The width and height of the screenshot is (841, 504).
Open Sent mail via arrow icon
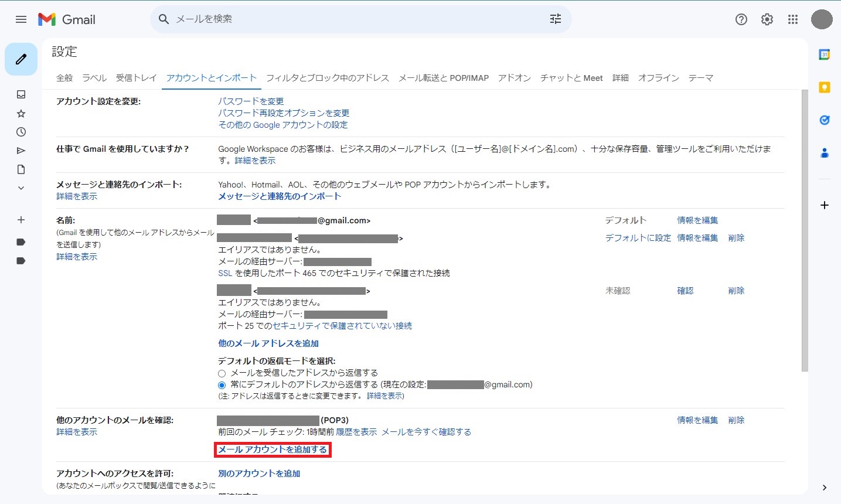[x=21, y=151]
